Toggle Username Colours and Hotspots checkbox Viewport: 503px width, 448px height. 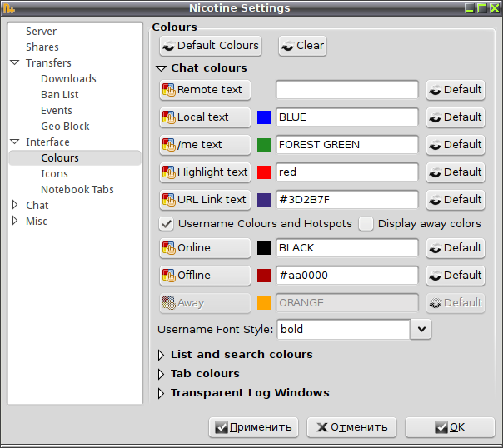click(x=167, y=224)
